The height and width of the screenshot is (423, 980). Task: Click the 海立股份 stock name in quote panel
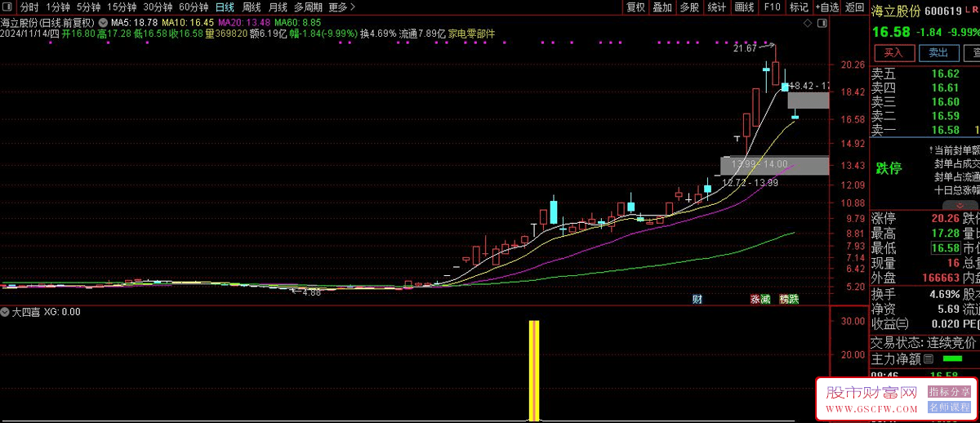(x=896, y=11)
